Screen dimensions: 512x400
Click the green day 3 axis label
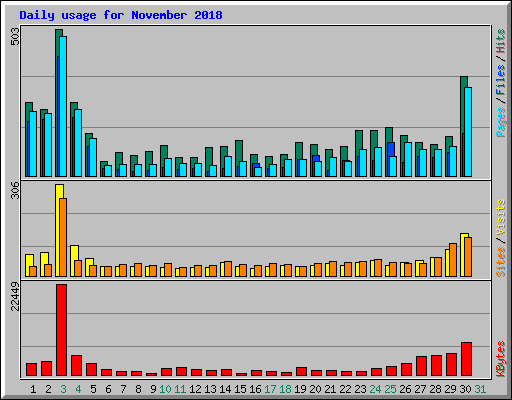[x=63, y=389]
